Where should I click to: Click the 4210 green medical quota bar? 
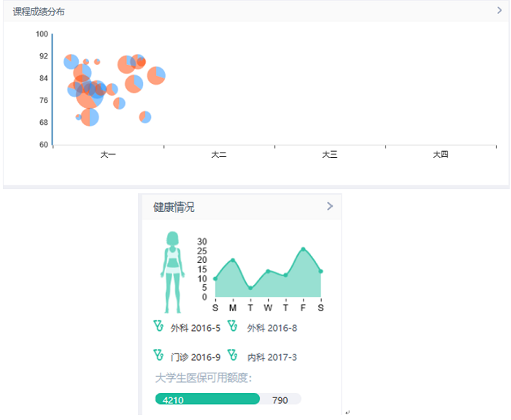(x=207, y=400)
